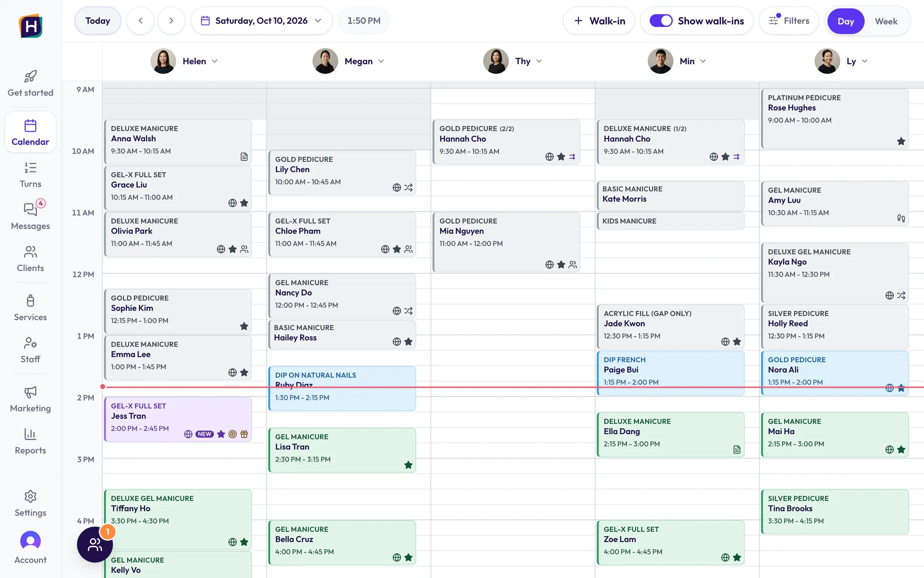Open Mia Nguyen Gold Pedicure appointment
Viewport: 924px width, 578px height.
coord(506,242)
